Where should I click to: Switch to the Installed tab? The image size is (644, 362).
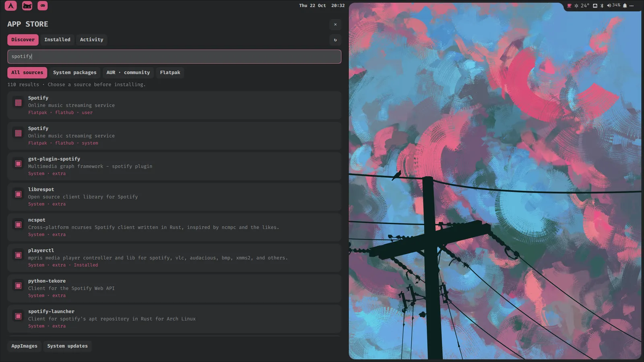[x=57, y=40]
